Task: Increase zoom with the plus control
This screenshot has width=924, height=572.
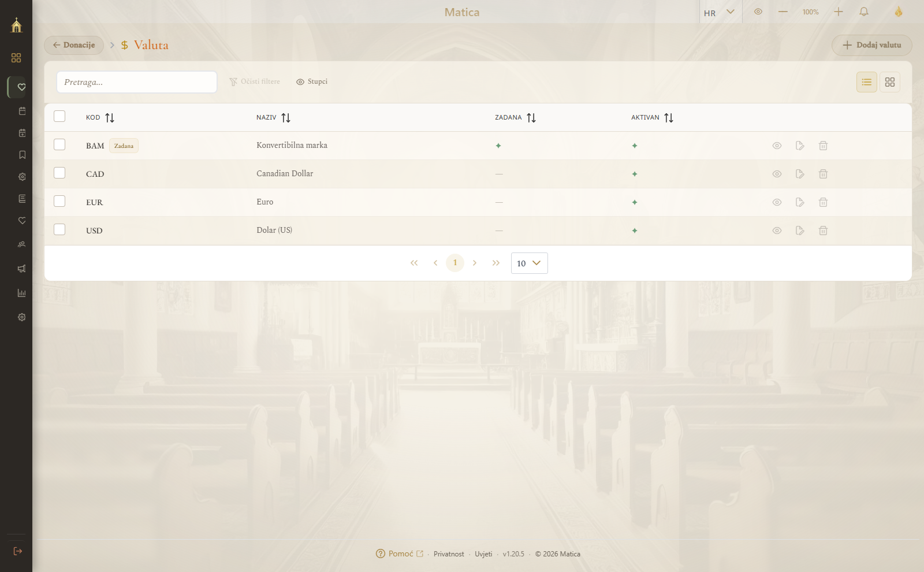Action: pos(839,12)
